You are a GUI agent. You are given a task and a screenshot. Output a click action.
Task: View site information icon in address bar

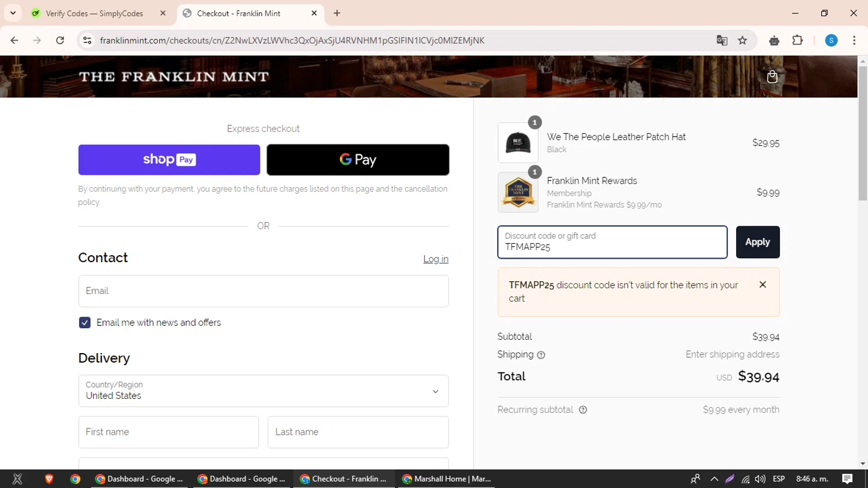click(87, 41)
